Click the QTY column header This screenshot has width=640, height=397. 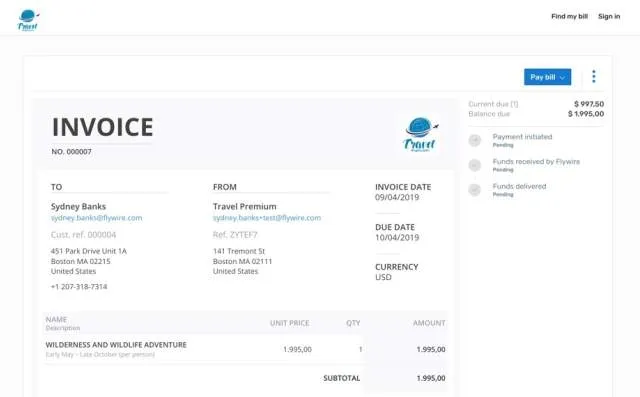point(353,323)
